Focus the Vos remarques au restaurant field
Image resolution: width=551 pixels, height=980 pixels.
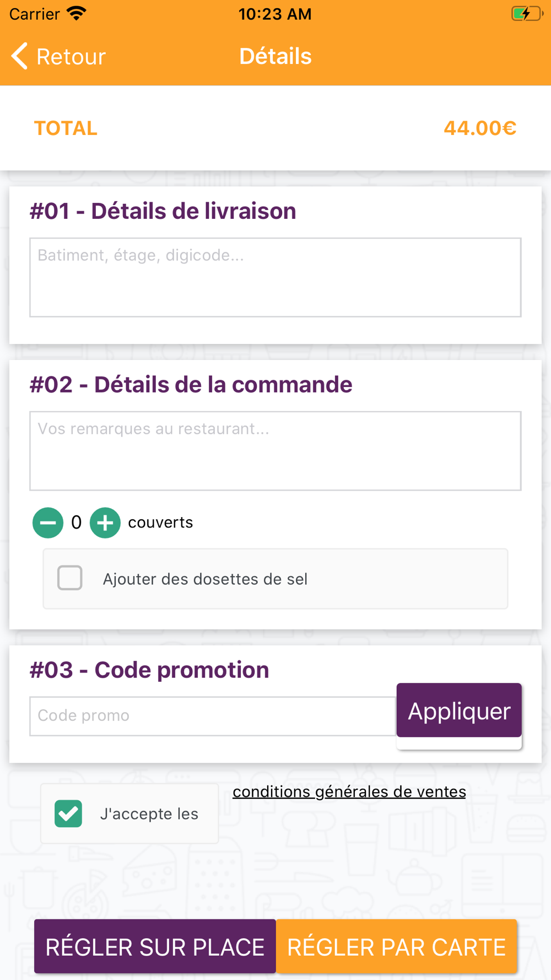pos(275,451)
